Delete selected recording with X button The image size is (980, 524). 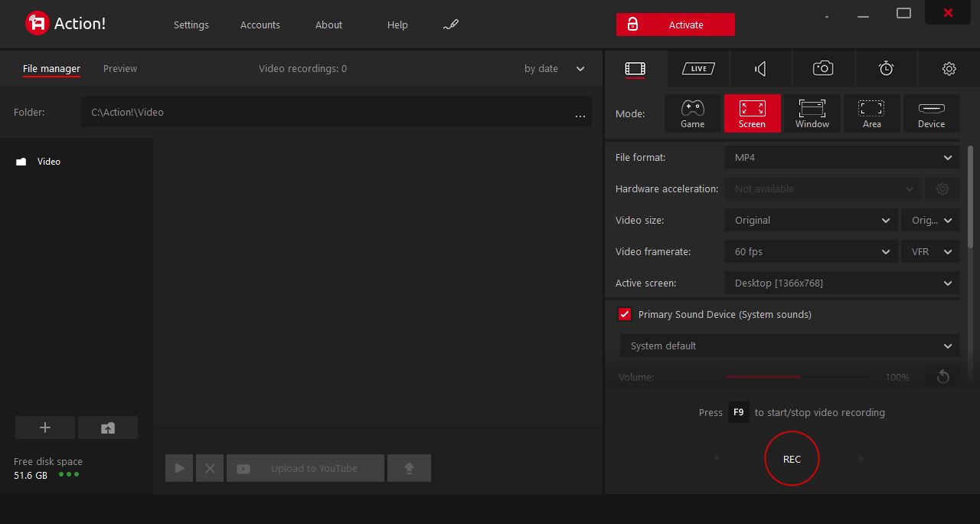tap(210, 468)
